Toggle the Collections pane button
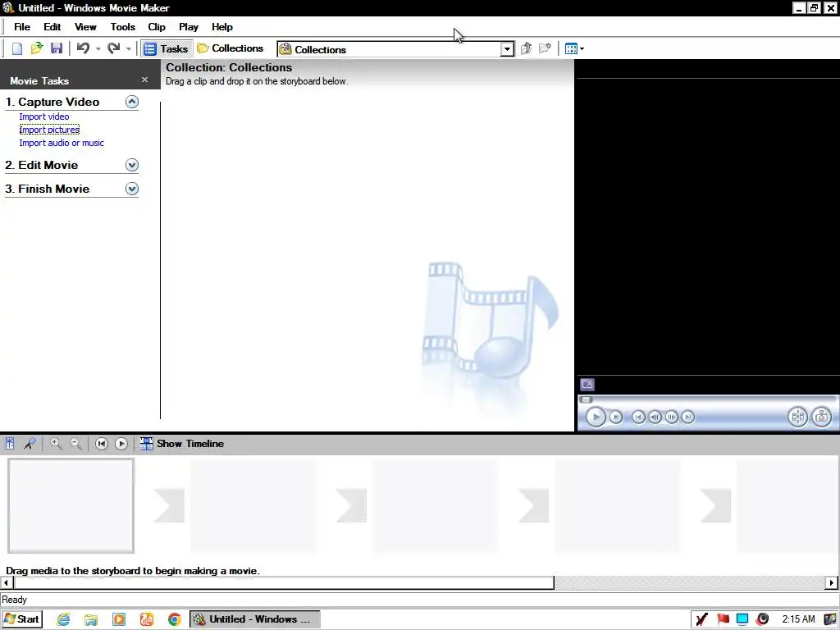Viewport: 840px width, 630px height. point(231,48)
